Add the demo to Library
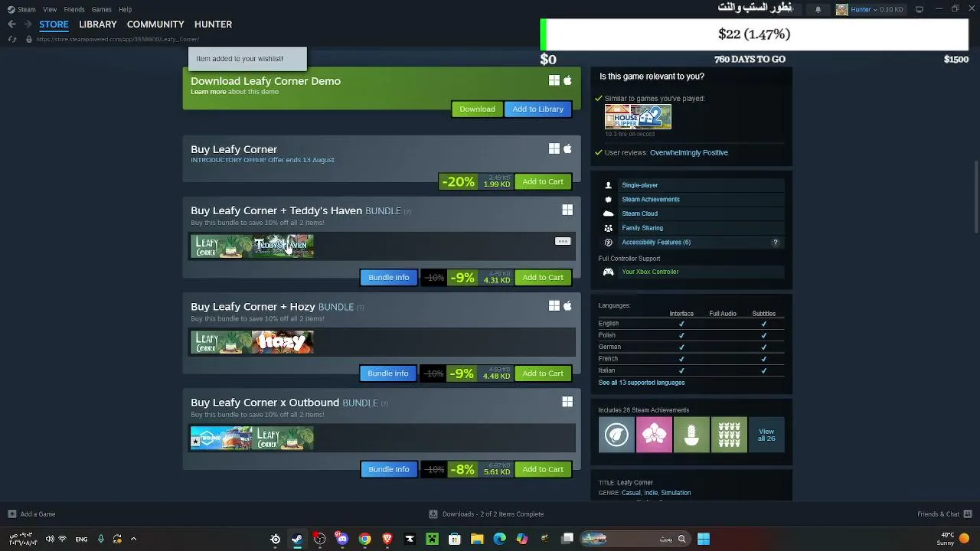This screenshot has width=980, height=551. (538, 109)
